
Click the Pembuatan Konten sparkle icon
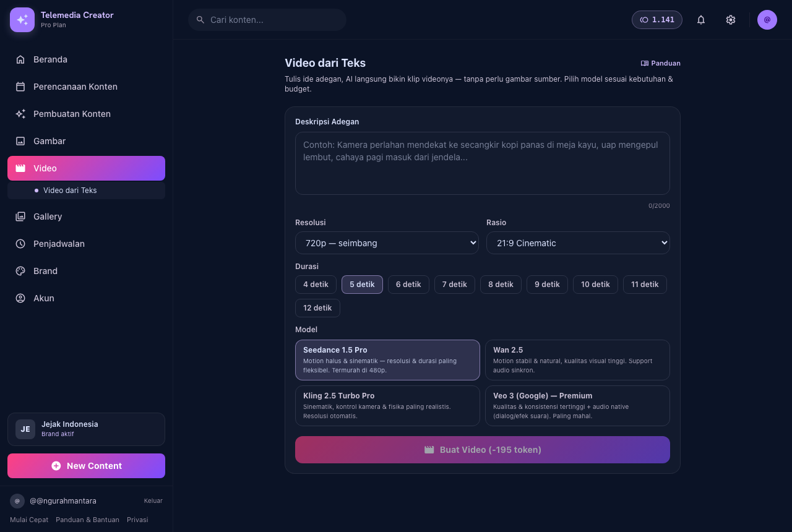pyautogui.click(x=20, y=114)
